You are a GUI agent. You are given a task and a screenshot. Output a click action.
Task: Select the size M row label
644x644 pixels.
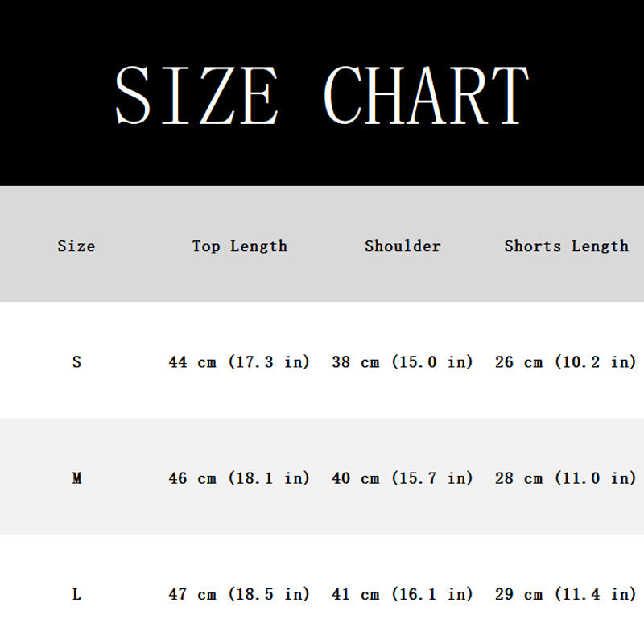(x=76, y=478)
